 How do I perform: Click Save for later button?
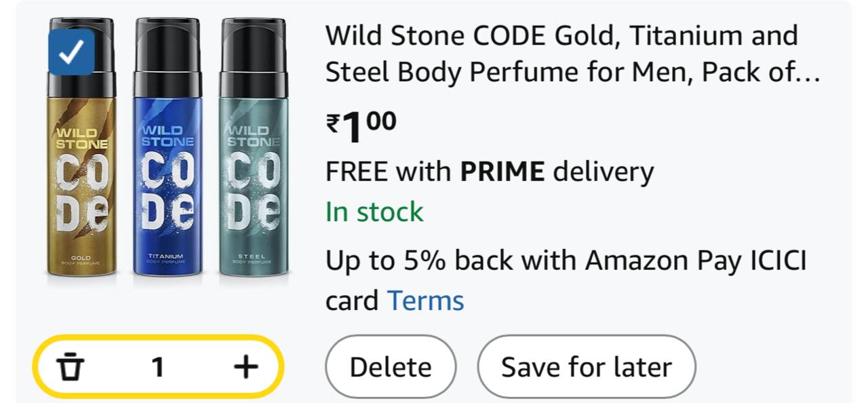tap(586, 367)
